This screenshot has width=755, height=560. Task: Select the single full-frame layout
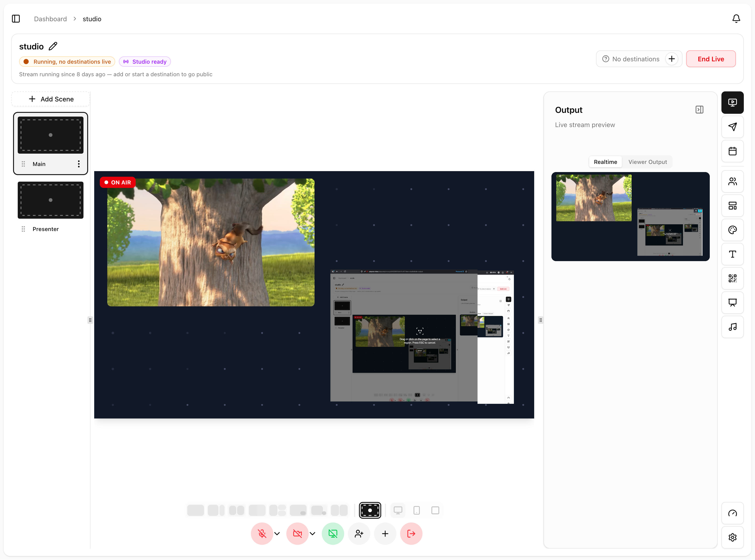tap(196, 510)
